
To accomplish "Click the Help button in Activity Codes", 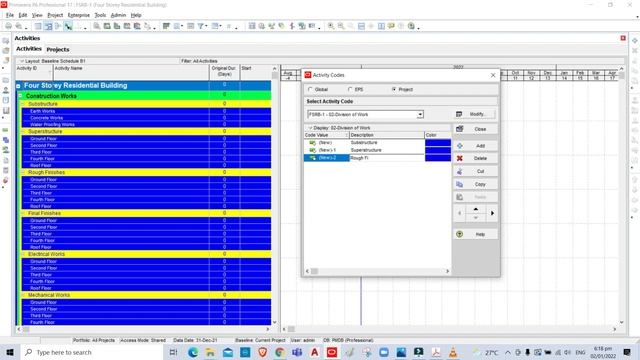I will (x=476, y=234).
